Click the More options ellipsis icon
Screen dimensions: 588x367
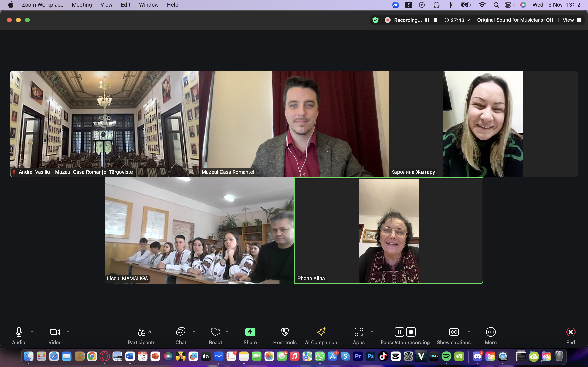point(491,332)
